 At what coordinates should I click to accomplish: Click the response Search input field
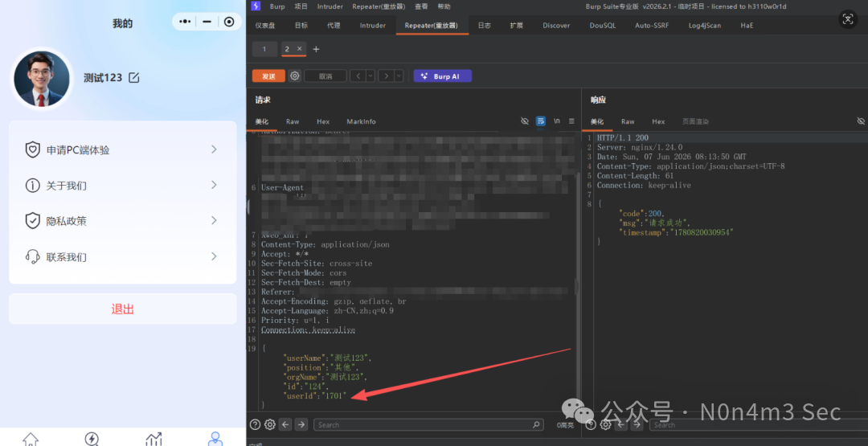tap(759, 425)
